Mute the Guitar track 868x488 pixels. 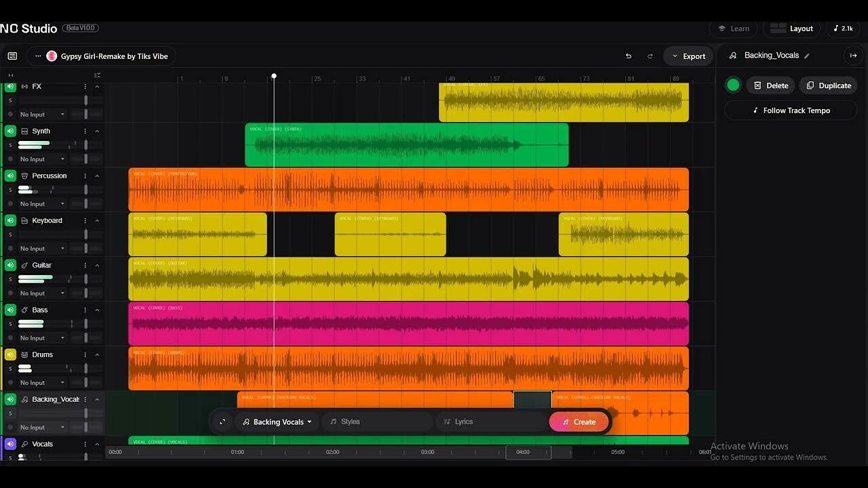(x=10, y=265)
